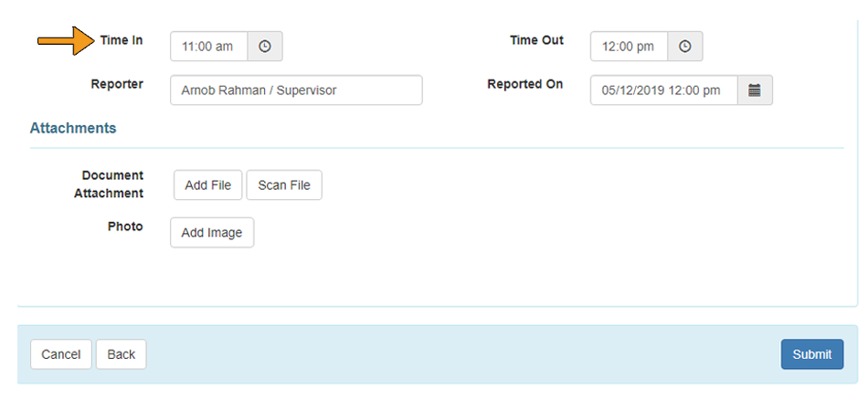Click the Reporter label
Image resolution: width=868 pixels, height=411 pixels.
coord(117,84)
